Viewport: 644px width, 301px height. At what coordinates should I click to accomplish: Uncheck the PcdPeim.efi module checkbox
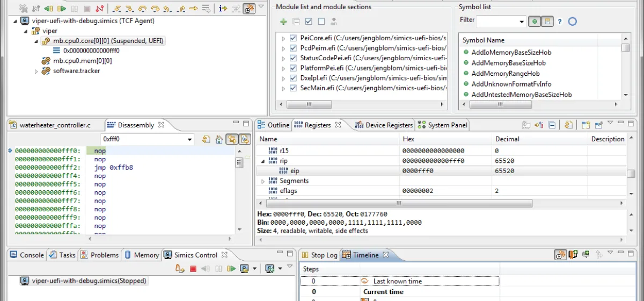click(293, 48)
